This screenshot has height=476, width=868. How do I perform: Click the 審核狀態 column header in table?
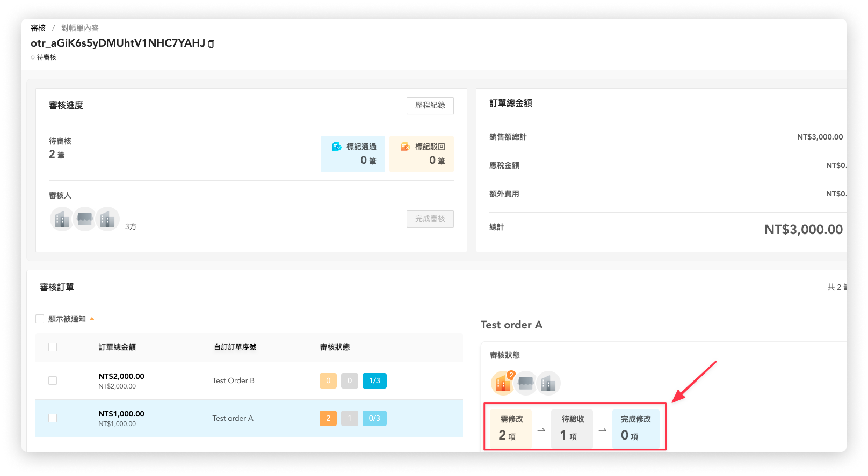point(335,347)
